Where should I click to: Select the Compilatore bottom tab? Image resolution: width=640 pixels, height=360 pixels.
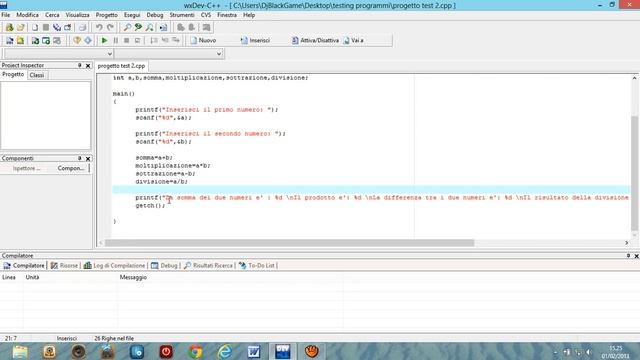24,265
